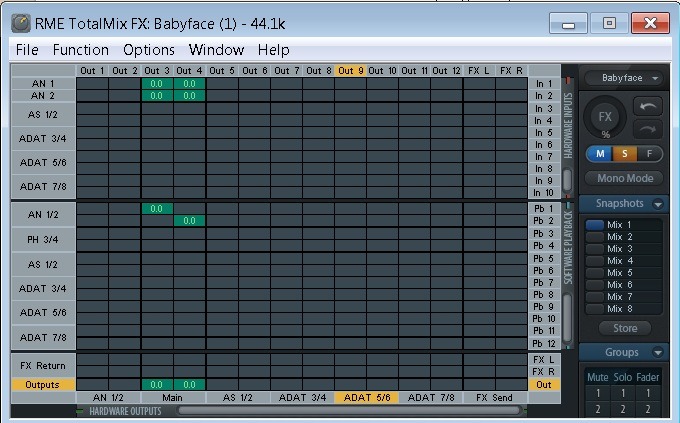Collapse the Snapshots panel
Screen dimensions: 680x423
658,204
